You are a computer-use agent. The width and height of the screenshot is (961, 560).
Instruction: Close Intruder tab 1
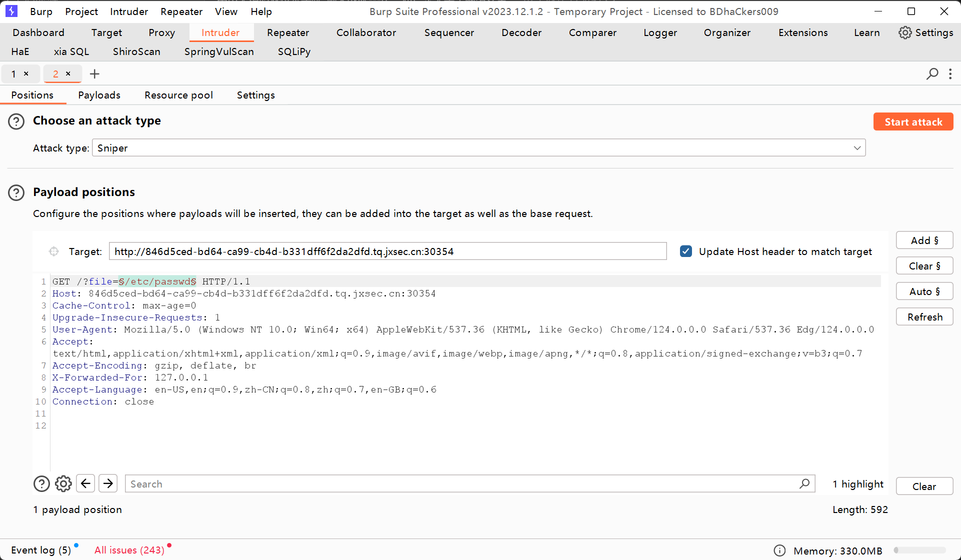26,73
